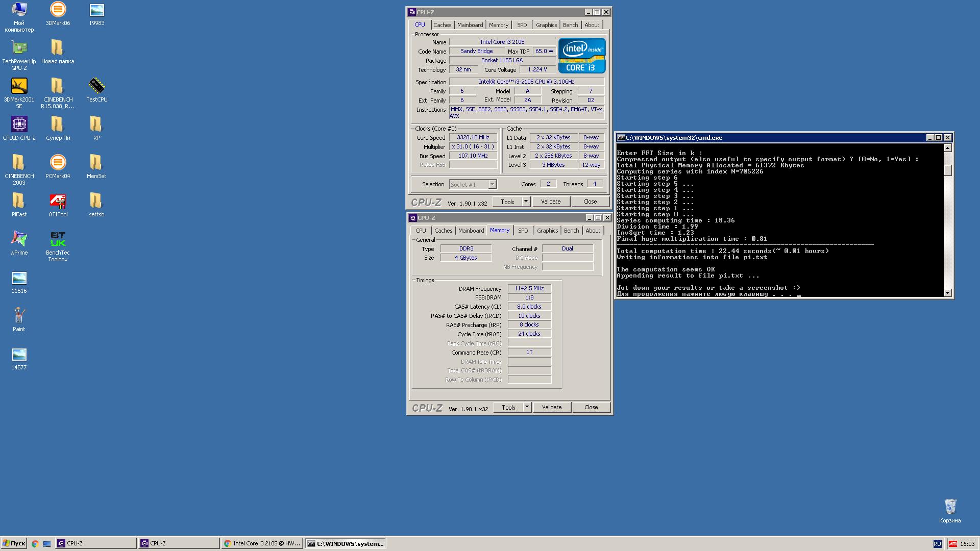
Task: Switch to cmd.exe taskbar button
Action: [x=346, y=543]
